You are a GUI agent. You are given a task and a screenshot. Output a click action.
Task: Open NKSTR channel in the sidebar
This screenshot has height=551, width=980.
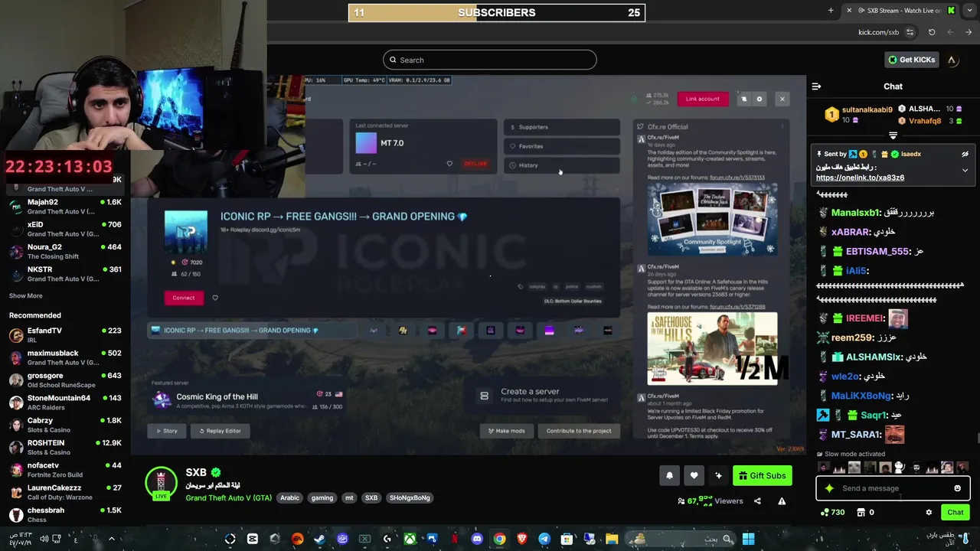tap(65, 274)
